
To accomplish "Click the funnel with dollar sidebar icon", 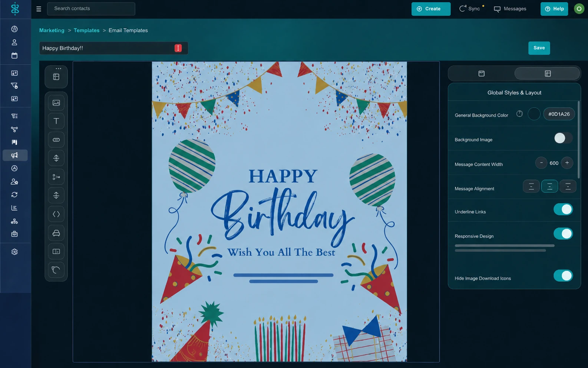I will [x=14, y=86].
